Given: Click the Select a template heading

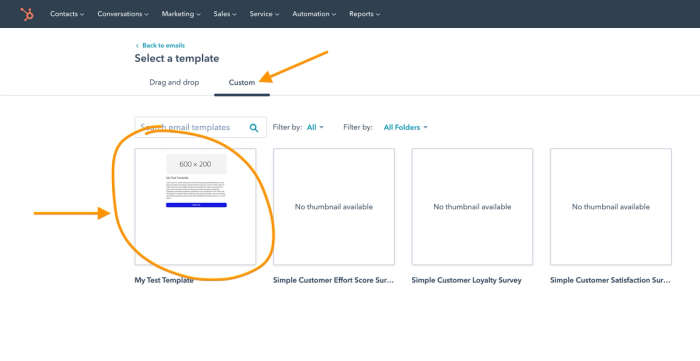Looking at the screenshot, I should pyautogui.click(x=177, y=58).
